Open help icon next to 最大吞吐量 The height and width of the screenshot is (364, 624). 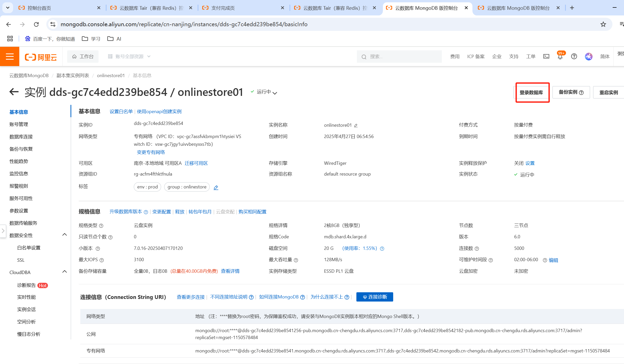pyautogui.click(x=296, y=260)
